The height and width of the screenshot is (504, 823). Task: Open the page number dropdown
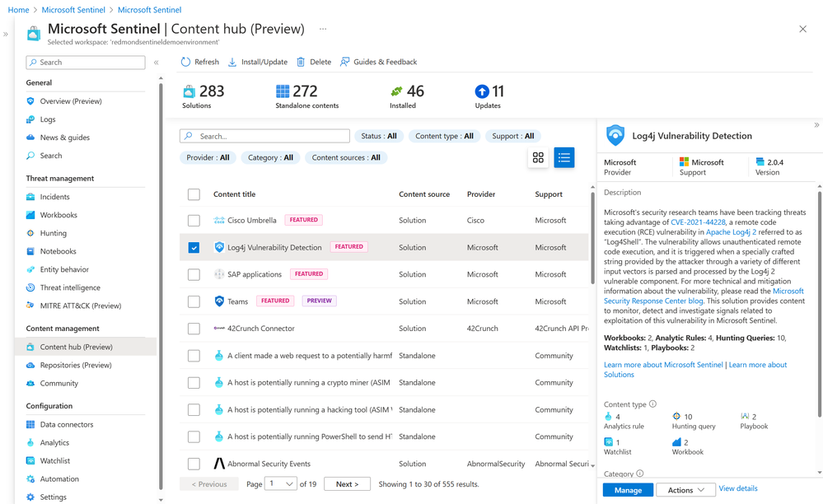282,484
